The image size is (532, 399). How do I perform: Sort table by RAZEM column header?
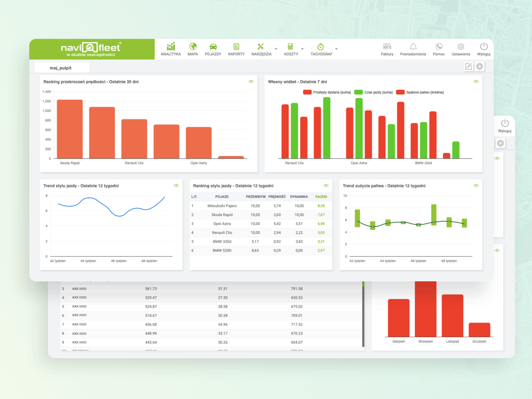[x=321, y=197]
